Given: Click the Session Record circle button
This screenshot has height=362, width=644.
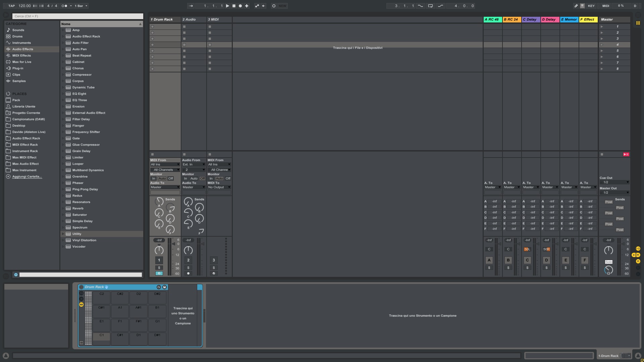Looking at the screenshot, I should click(x=274, y=6).
